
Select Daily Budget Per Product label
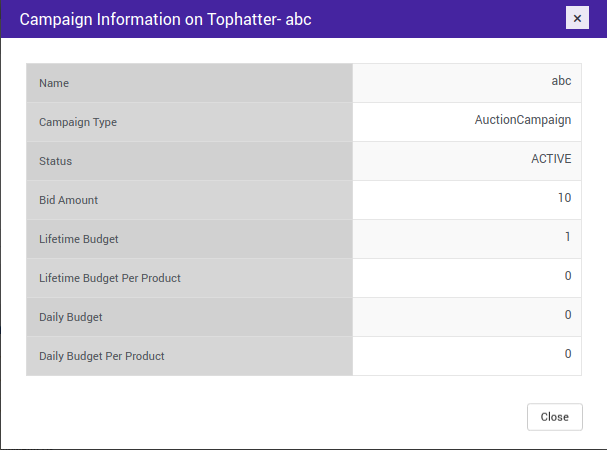(102, 356)
